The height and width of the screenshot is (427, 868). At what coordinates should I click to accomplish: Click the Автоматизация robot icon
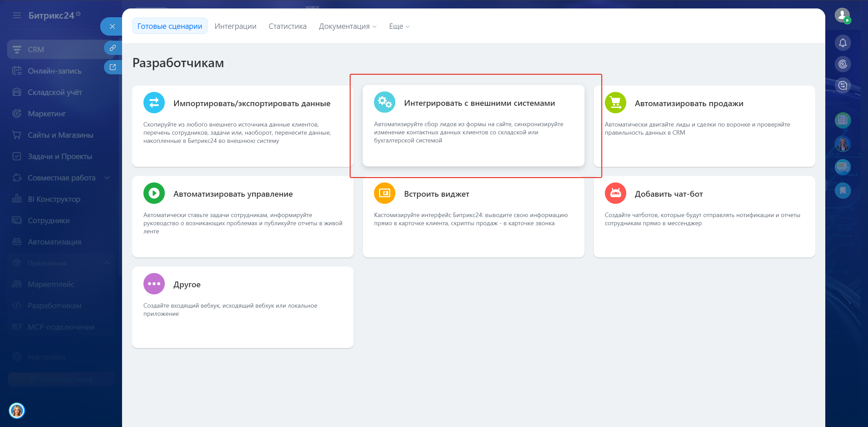point(17,242)
